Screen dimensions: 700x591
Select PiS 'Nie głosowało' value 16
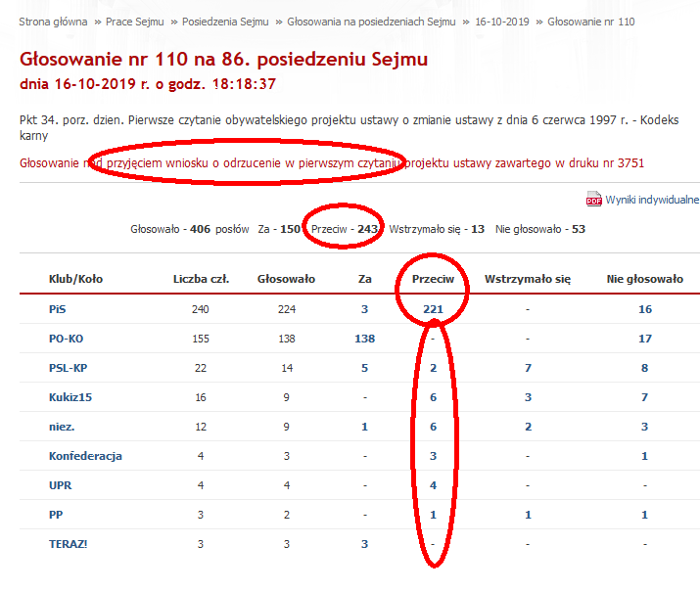click(x=644, y=309)
